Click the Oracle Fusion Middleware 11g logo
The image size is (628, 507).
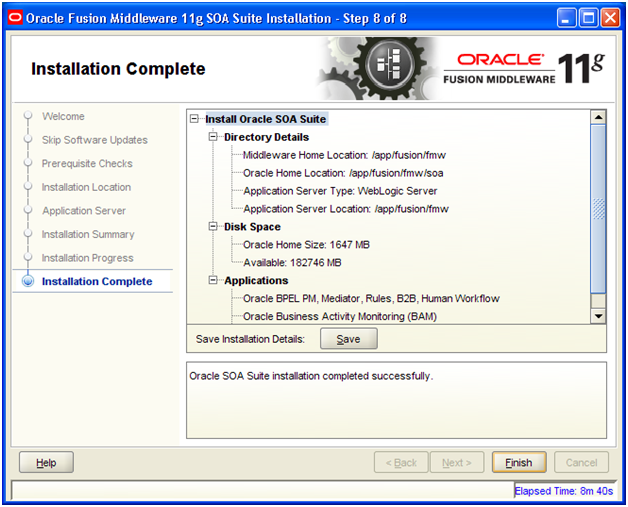point(524,68)
